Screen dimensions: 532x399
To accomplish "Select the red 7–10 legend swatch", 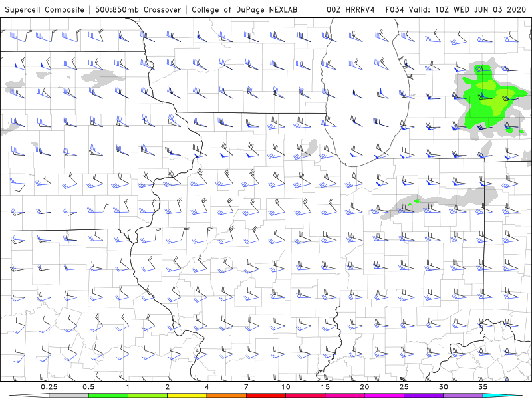I will (266, 396).
